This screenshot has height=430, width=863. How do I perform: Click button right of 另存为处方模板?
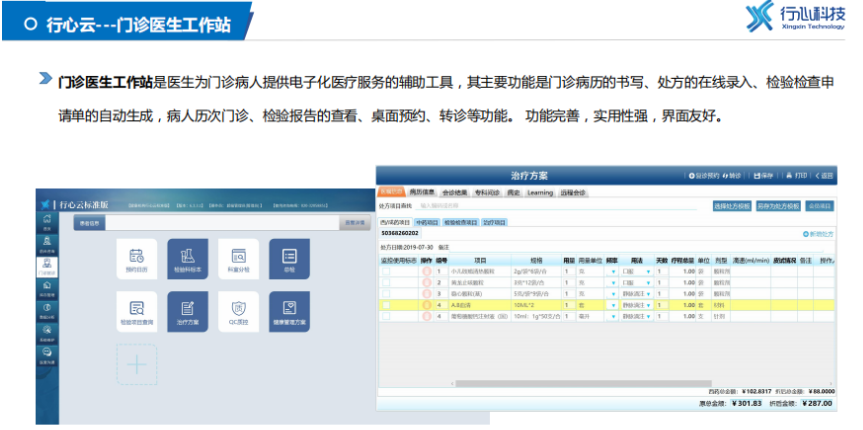tap(820, 206)
